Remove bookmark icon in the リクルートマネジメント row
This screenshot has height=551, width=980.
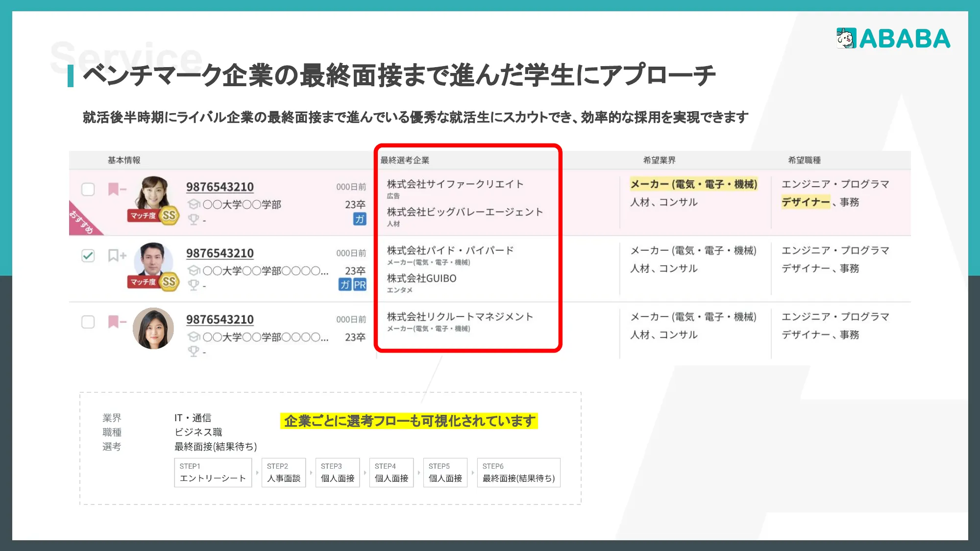click(117, 322)
